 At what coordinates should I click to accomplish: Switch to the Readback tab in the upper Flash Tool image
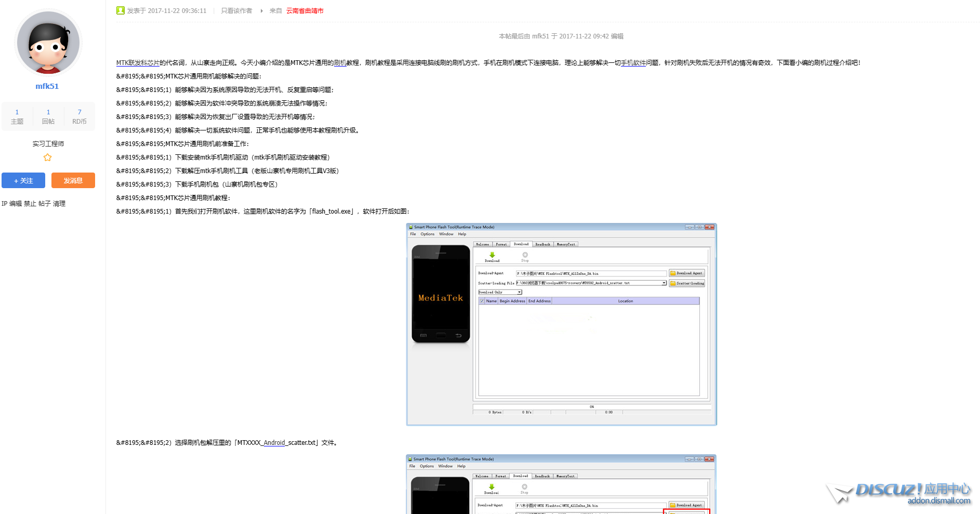click(542, 244)
